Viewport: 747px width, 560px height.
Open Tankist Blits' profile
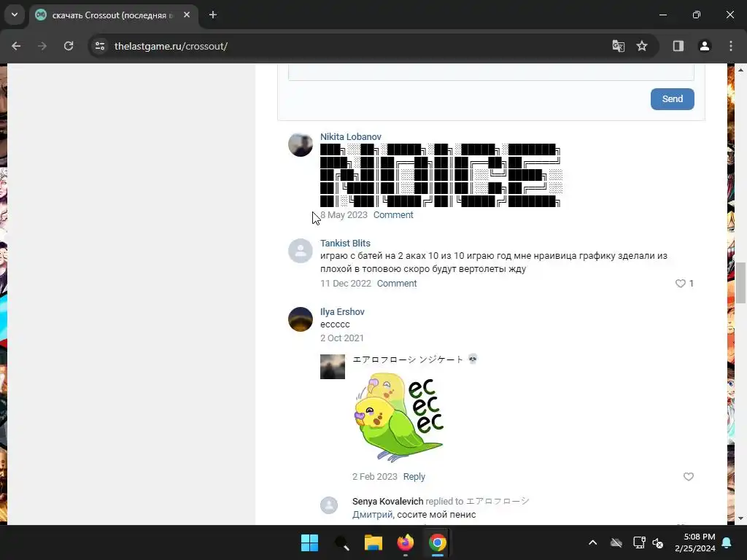tap(345, 244)
